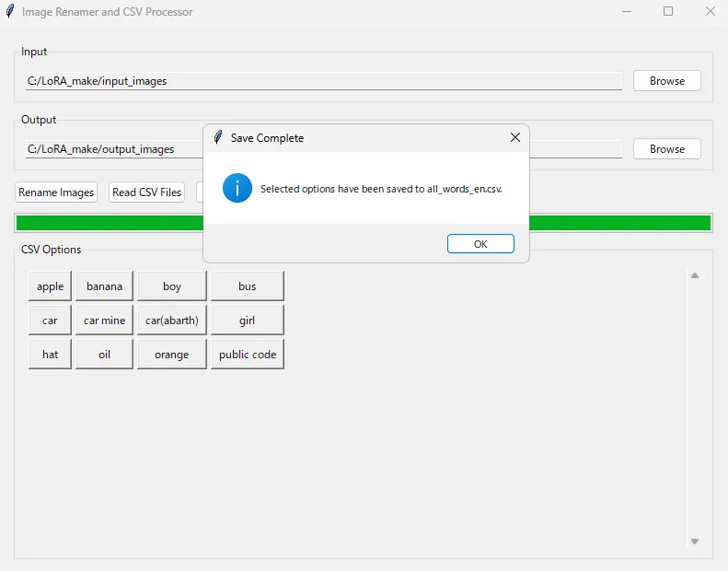This screenshot has height=571, width=728.
Task: Maximize the Image Renamer window
Action: pyautogui.click(x=668, y=12)
